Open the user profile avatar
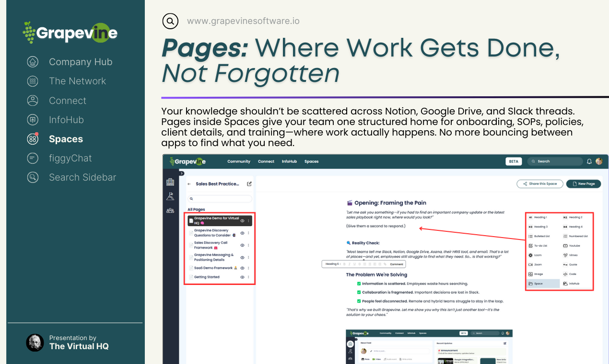The width and height of the screenshot is (609, 364). tap(599, 161)
